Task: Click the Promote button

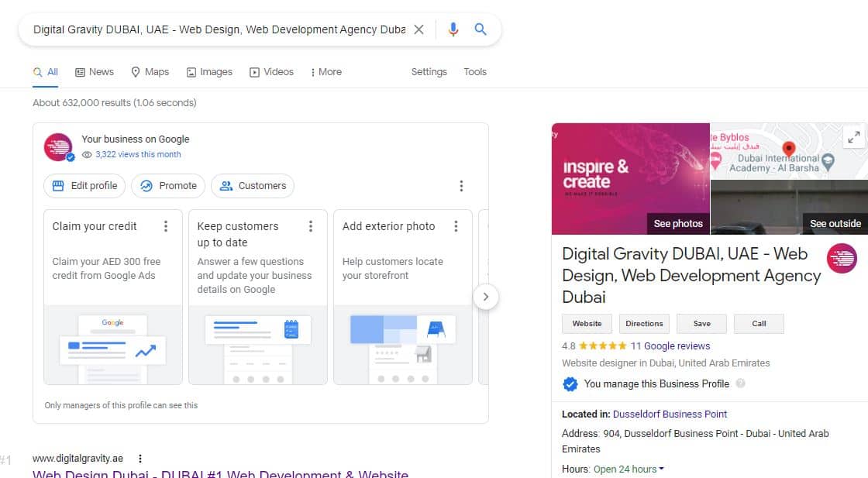Action: (168, 186)
